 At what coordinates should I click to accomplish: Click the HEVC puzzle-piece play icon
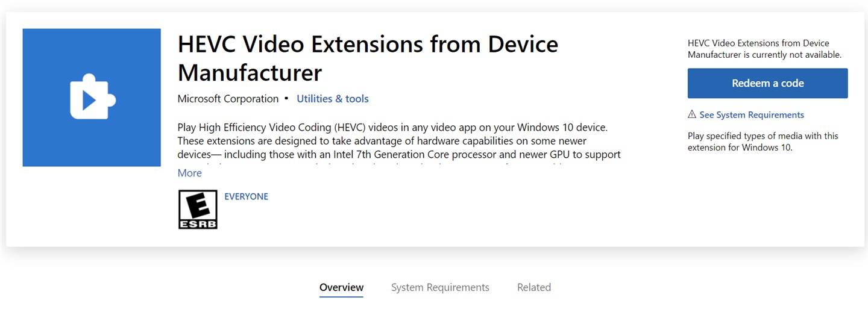(x=92, y=97)
